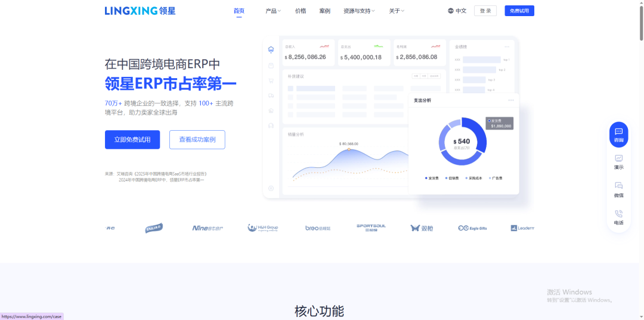Click the H&H Group partner logo
This screenshot has width=644, height=320.
(263, 228)
